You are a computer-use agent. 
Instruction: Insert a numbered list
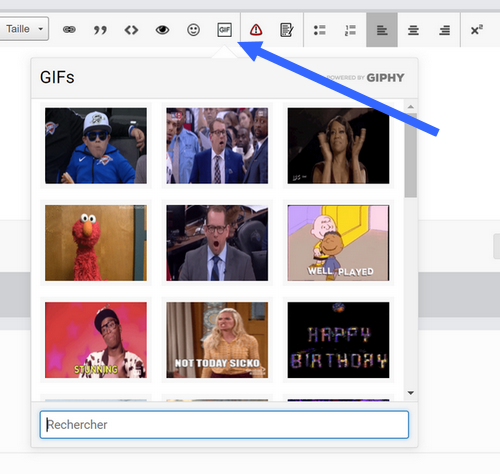pyautogui.click(x=350, y=30)
